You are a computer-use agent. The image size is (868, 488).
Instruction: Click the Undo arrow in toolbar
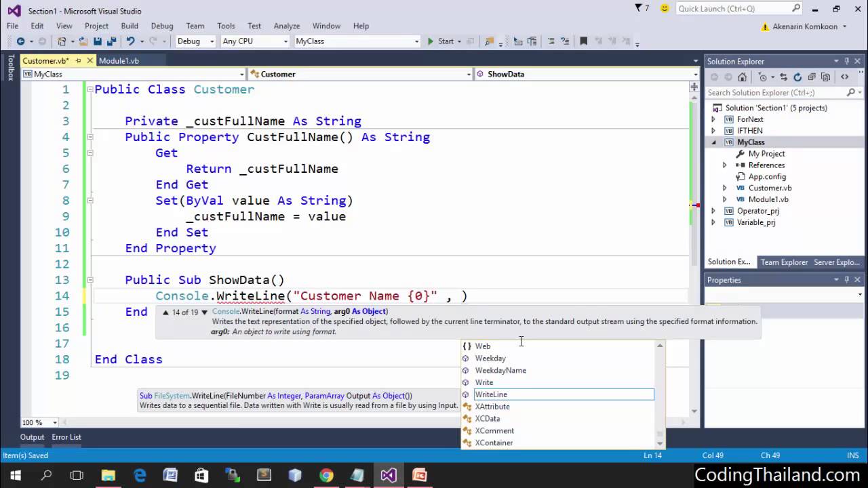coord(130,41)
